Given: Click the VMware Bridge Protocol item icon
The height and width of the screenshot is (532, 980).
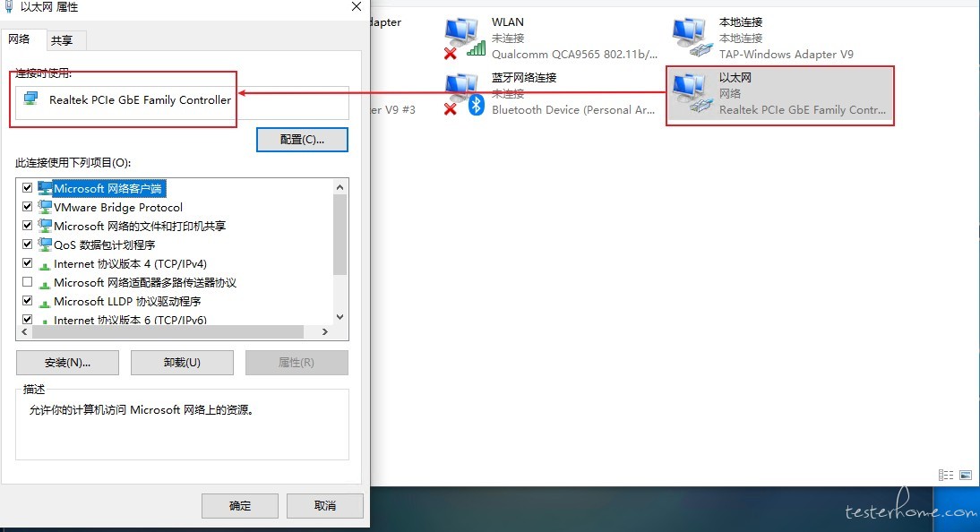Looking at the screenshot, I should [45, 207].
